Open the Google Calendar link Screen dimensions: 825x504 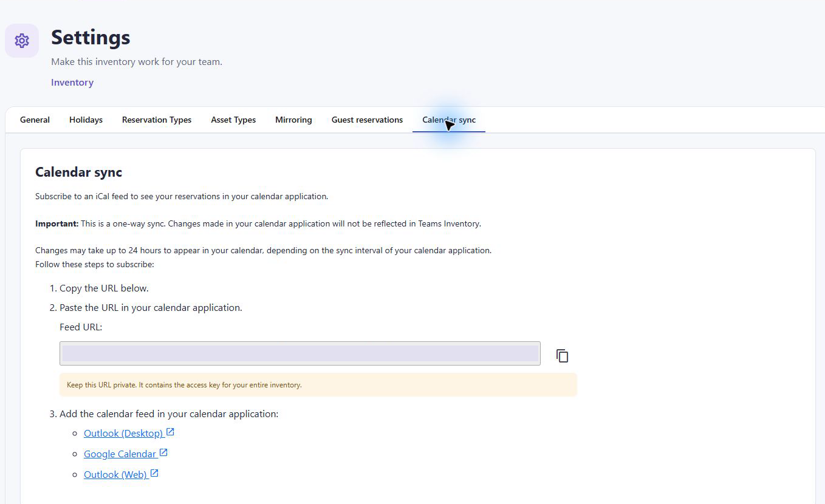[126, 454]
